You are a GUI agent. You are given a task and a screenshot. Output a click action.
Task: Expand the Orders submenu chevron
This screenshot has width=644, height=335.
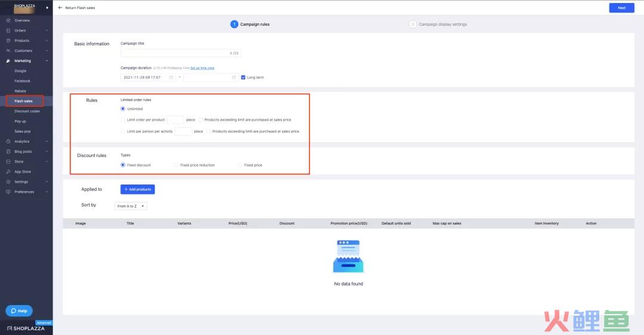click(47, 30)
